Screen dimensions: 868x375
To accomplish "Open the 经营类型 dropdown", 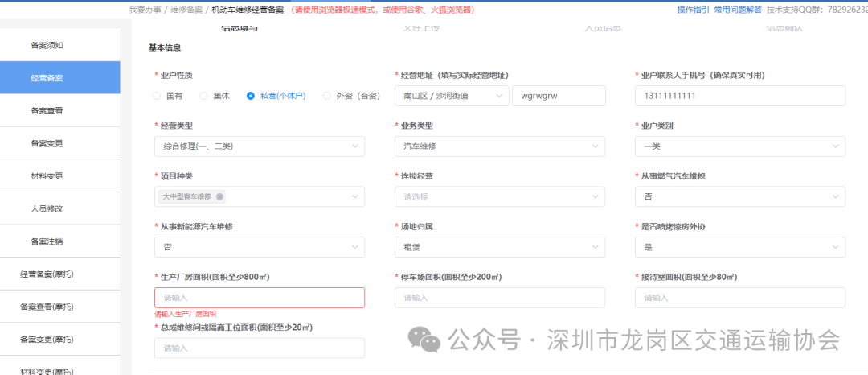I will [x=259, y=146].
